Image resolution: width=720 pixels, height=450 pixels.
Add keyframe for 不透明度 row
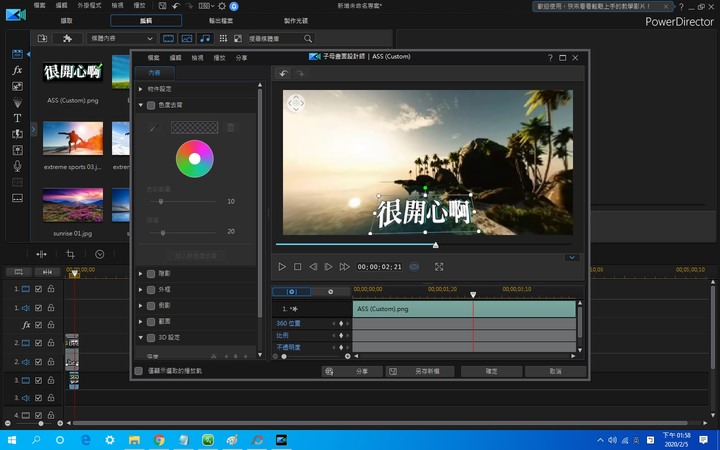click(341, 348)
